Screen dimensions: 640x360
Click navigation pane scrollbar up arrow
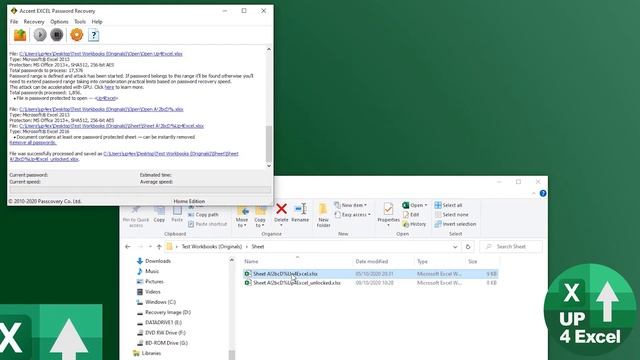232,260
